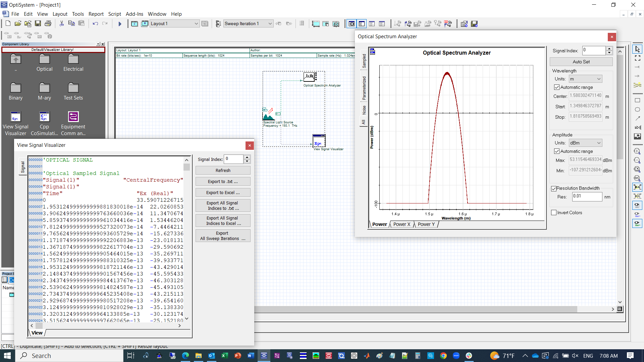Select the arrow selection tool

[x=637, y=49]
